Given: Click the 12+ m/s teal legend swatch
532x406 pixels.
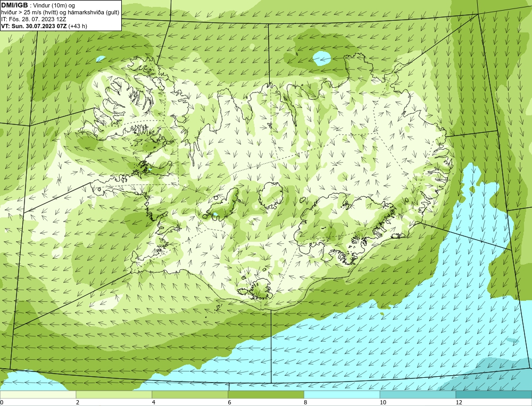Looking at the screenshot, I should click(x=494, y=395).
